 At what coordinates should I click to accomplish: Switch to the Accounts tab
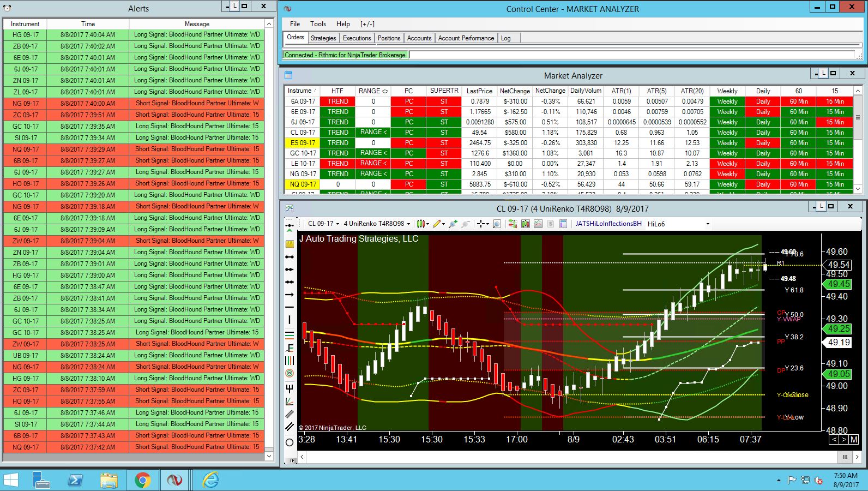[x=419, y=38]
